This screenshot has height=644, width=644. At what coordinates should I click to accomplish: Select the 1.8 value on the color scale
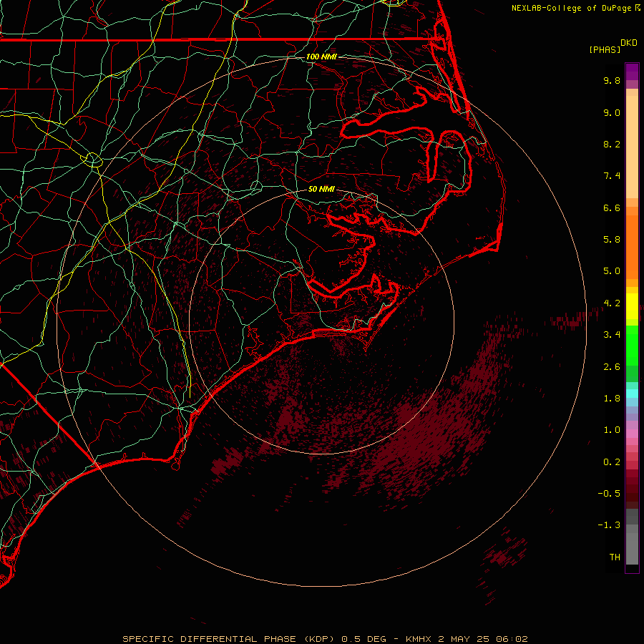(x=612, y=399)
